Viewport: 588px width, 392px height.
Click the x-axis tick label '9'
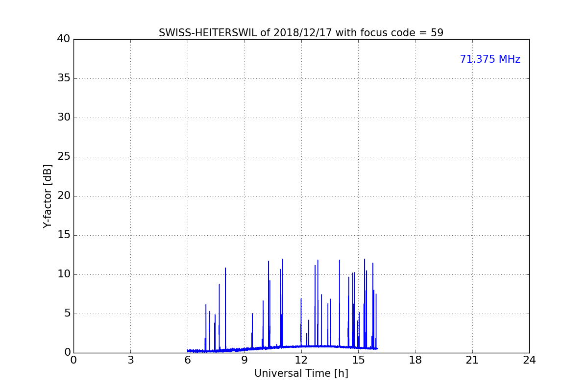[245, 360]
